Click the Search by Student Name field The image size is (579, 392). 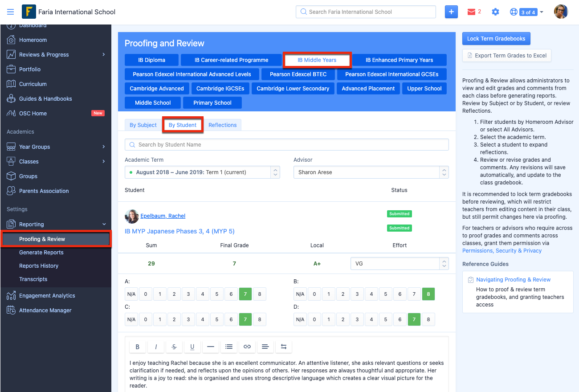coord(287,145)
